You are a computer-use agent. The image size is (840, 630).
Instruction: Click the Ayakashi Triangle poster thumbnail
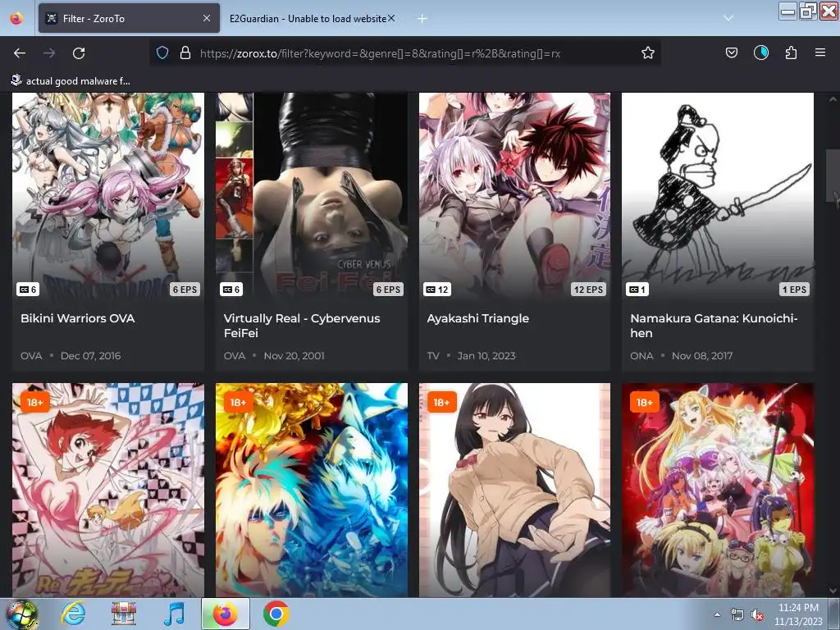pyautogui.click(x=514, y=196)
